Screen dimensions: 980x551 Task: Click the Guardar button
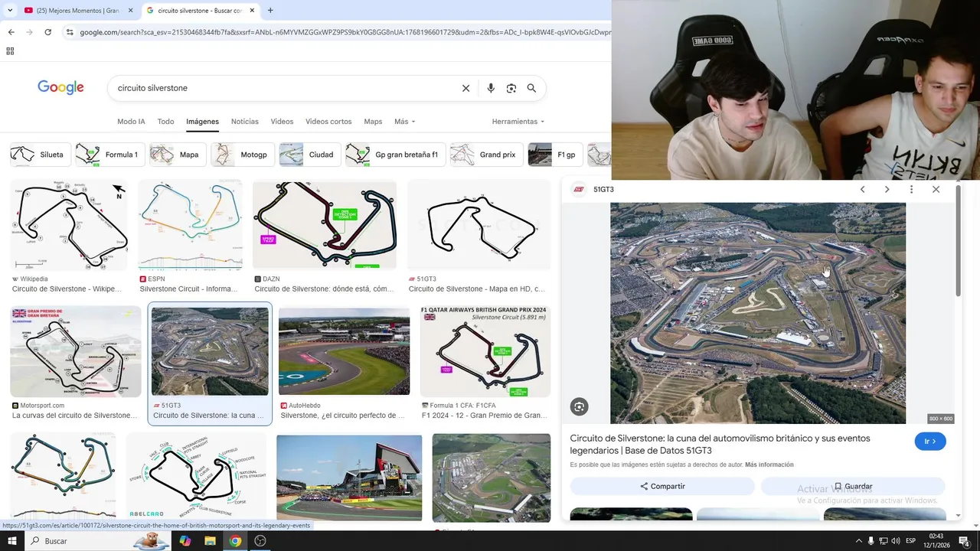coord(853,487)
